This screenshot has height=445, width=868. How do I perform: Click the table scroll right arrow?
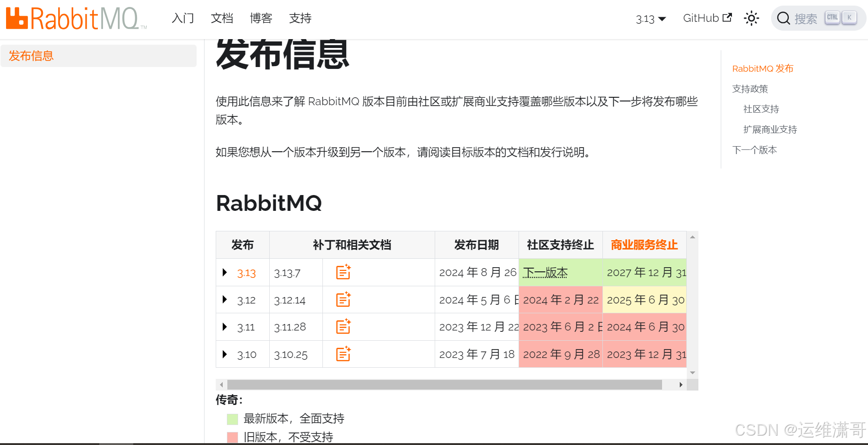(x=681, y=384)
